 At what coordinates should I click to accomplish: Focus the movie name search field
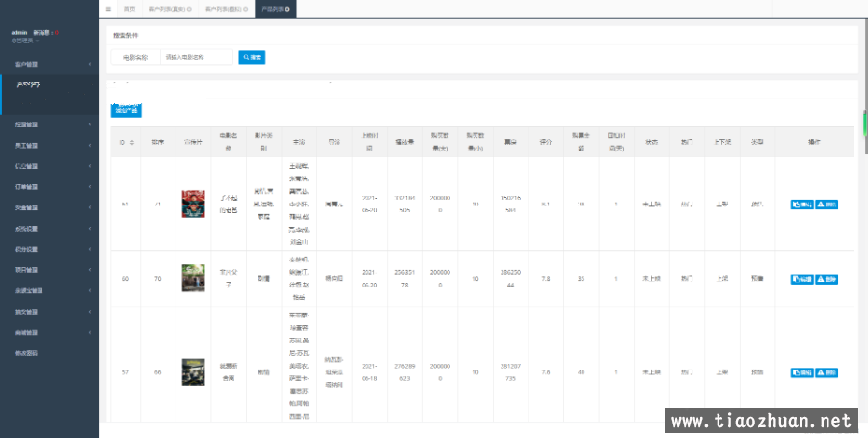[196, 57]
